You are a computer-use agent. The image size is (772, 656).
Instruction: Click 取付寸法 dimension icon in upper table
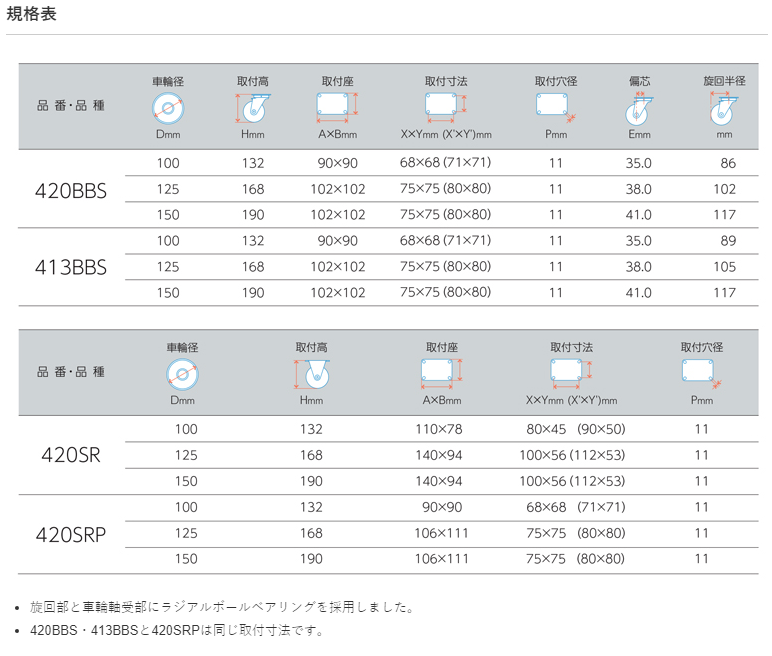tap(445, 106)
